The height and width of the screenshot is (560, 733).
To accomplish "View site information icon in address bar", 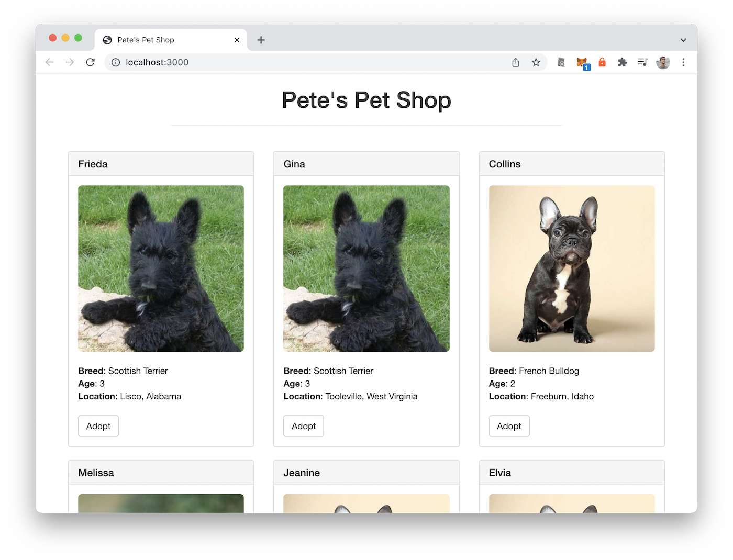I will point(116,62).
